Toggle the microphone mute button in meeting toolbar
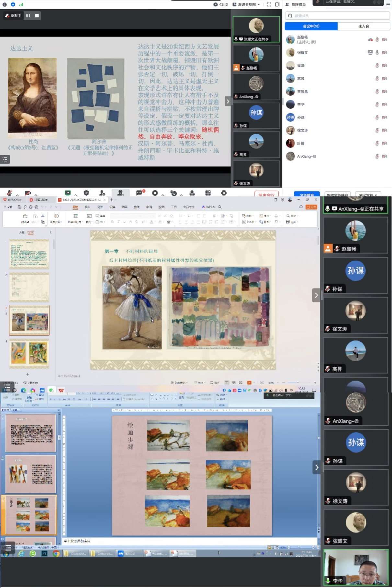The height and width of the screenshot is (588, 392). 10,193
